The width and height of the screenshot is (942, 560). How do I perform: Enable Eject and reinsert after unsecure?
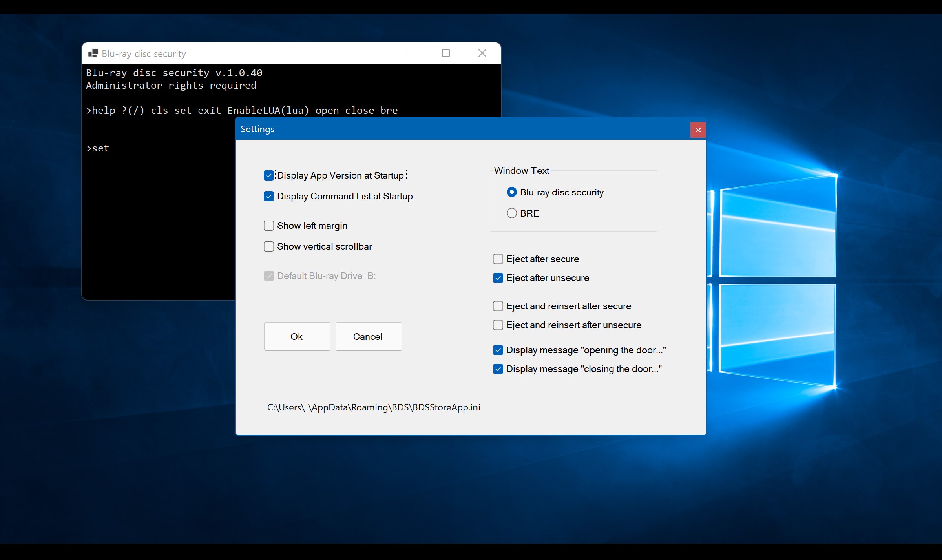(498, 325)
